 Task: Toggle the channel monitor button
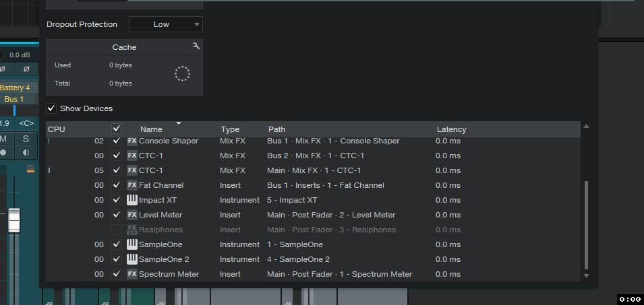click(26, 152)
